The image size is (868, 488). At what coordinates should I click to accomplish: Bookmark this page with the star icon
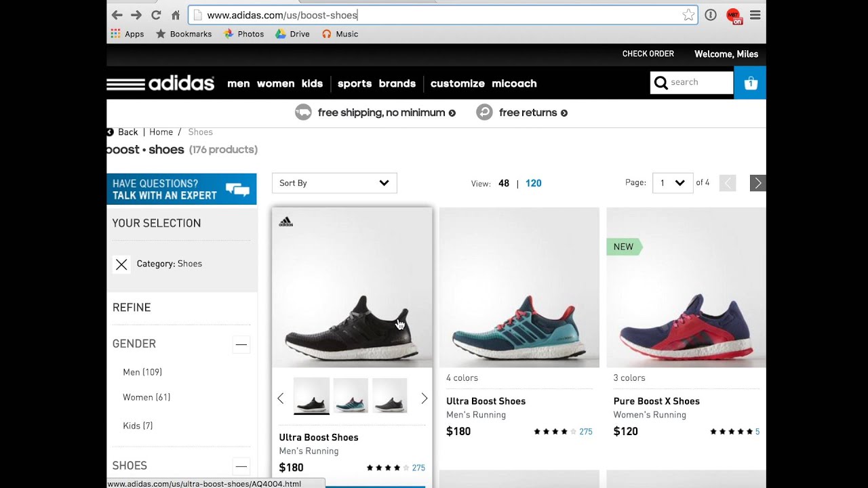(x=688, y=15)
